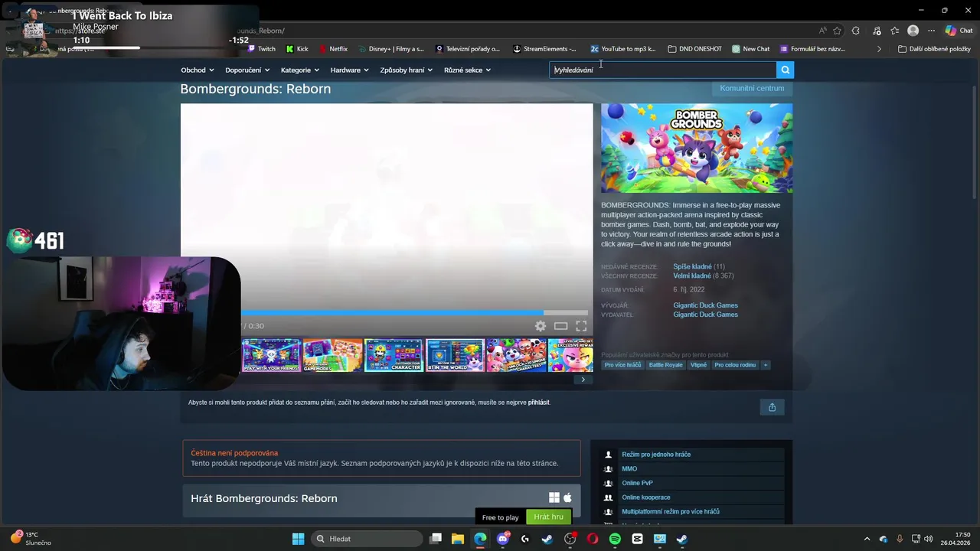The image size is (980, 551).
Task: Expand the Doporučení menu
Action: tap(247, 70)
